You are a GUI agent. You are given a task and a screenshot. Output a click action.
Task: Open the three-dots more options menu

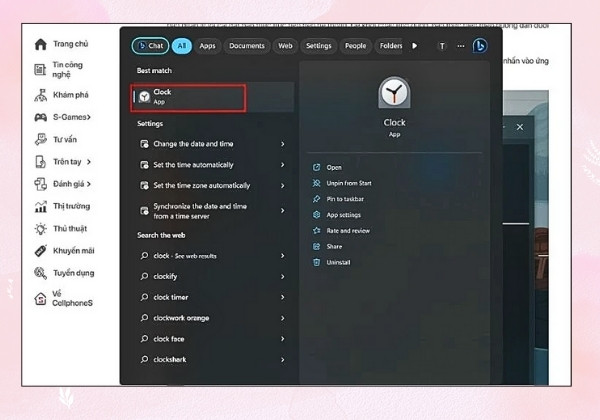[461, 46]
